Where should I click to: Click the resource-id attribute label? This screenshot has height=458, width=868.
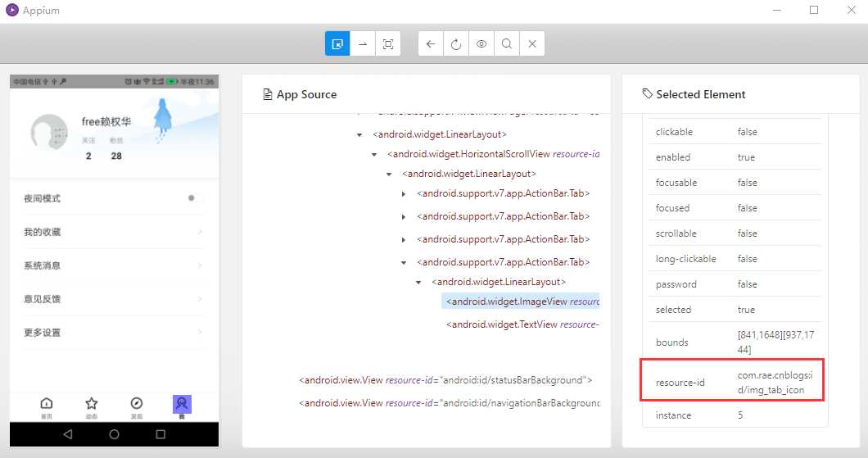point(680,382)
